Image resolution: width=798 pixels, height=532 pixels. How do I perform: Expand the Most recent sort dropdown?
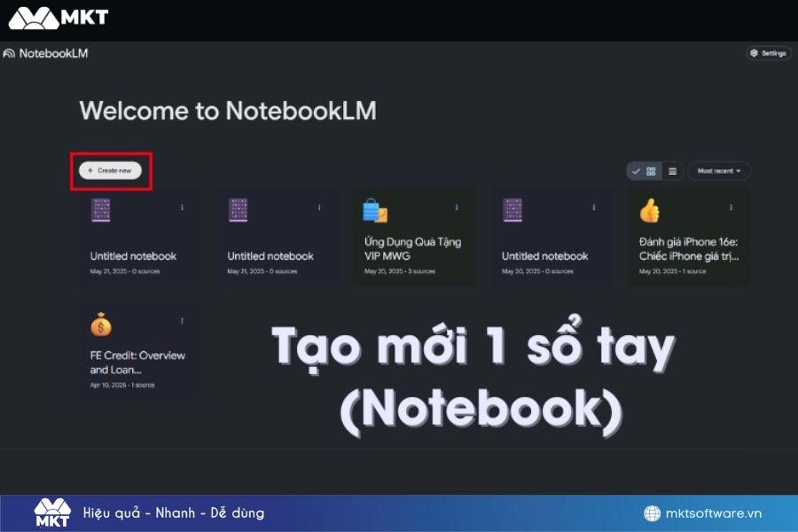719,171
